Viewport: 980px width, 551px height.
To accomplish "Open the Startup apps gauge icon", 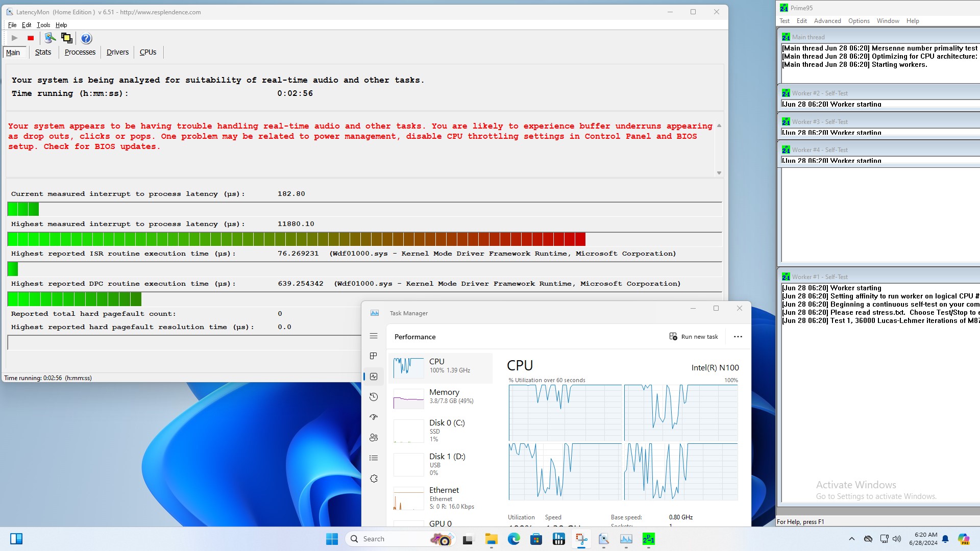I will pos(374,417).
